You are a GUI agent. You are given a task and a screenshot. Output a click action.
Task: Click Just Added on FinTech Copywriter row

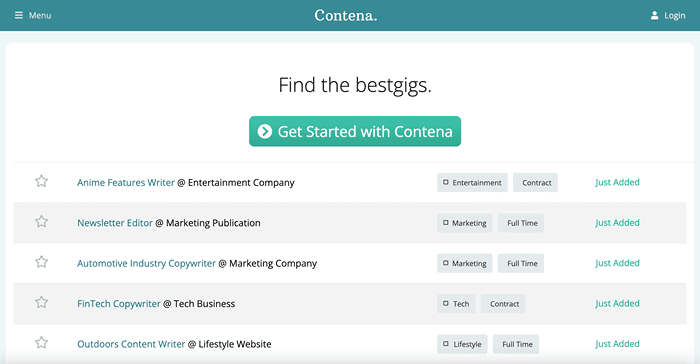(x=617, y=303)
